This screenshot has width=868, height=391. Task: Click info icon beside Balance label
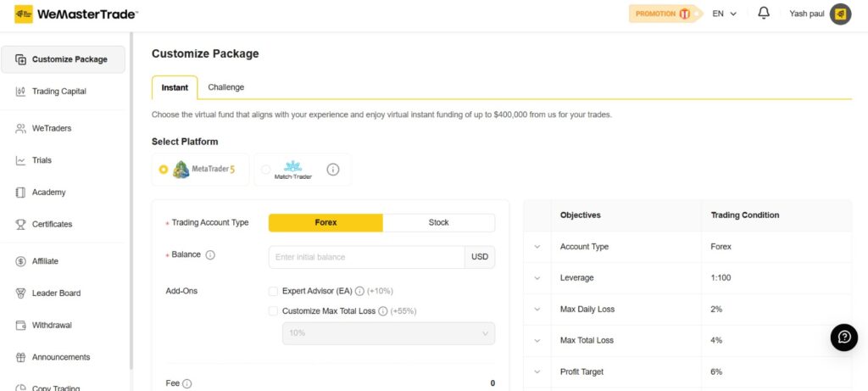coord(210,255)
